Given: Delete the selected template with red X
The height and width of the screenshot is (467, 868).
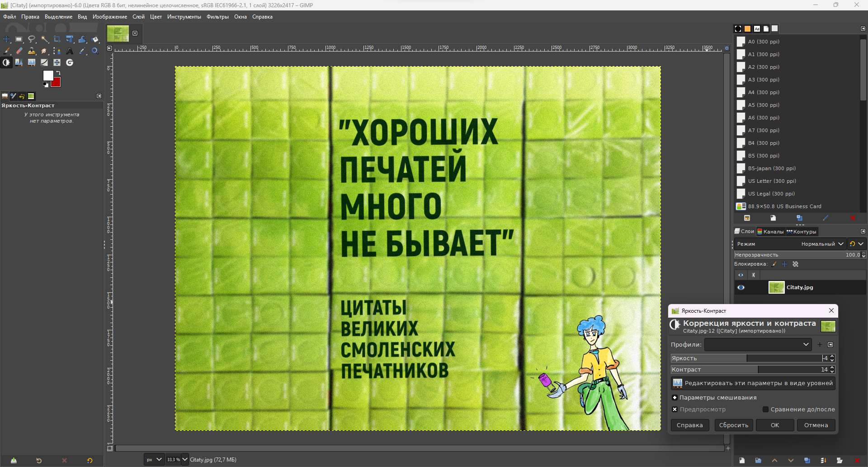Looking at the screenshot, I should (853, 218).
